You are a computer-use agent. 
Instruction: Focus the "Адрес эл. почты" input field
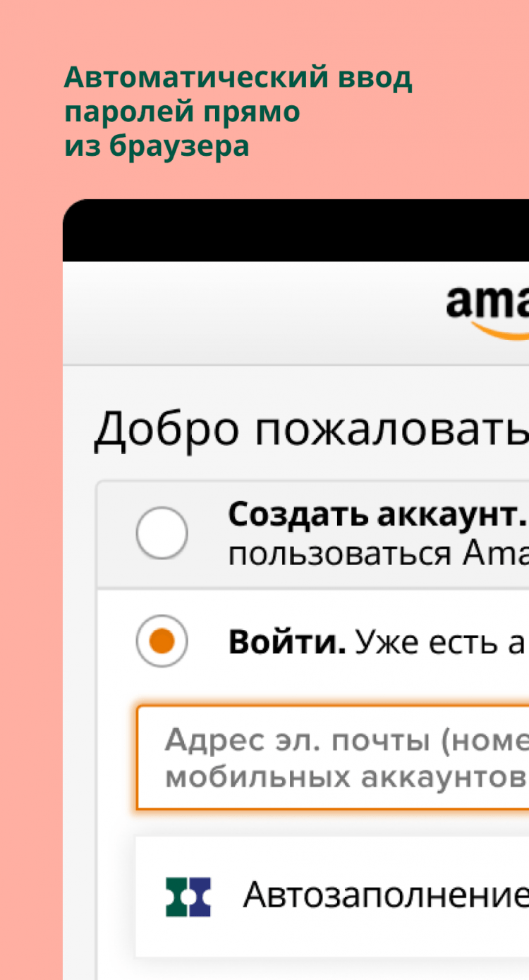[332, 757]
